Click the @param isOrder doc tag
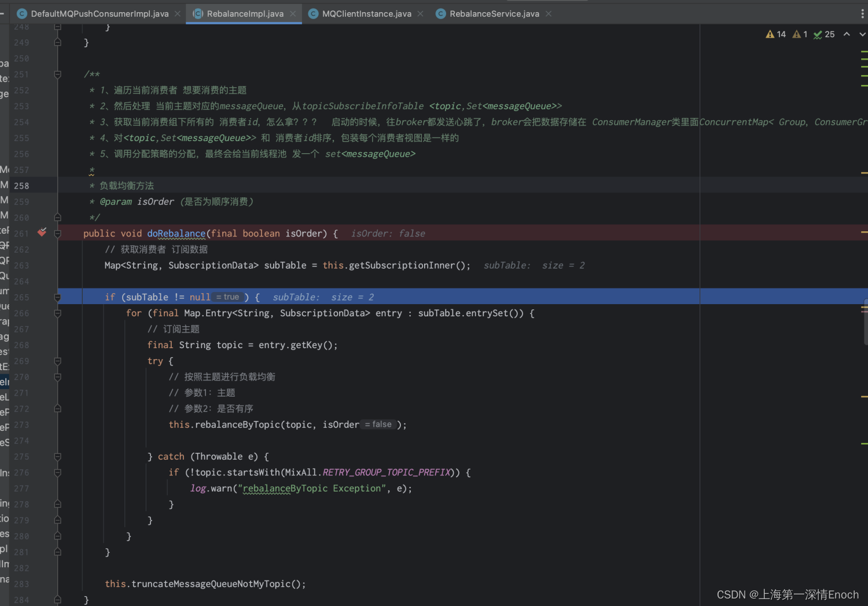 pos(137,202)
